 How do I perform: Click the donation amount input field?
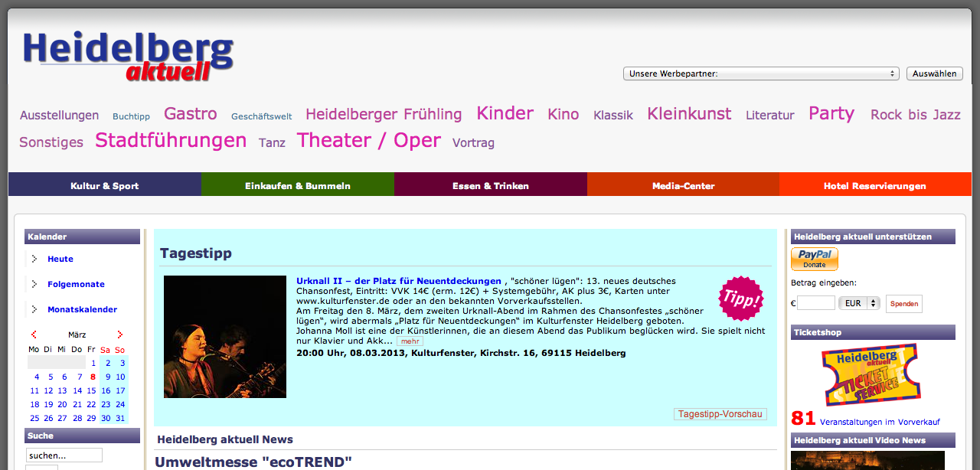816,303
